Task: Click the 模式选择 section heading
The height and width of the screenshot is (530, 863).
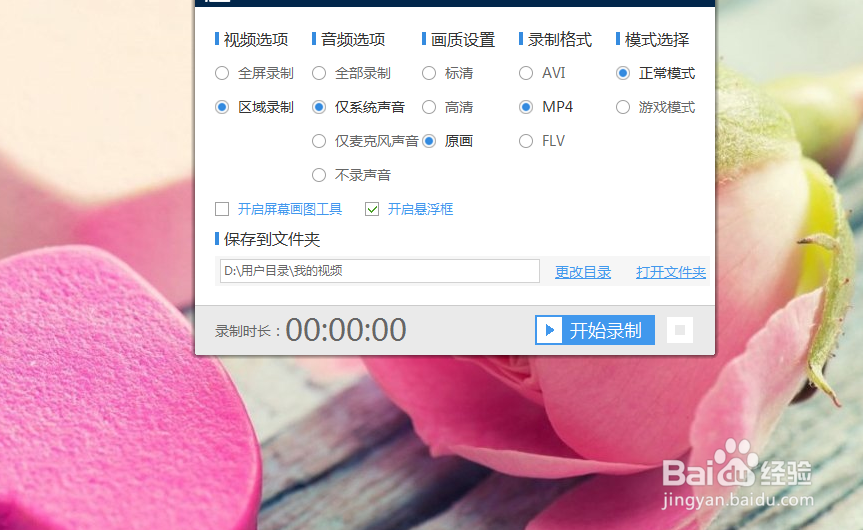Action: (657, 40)
